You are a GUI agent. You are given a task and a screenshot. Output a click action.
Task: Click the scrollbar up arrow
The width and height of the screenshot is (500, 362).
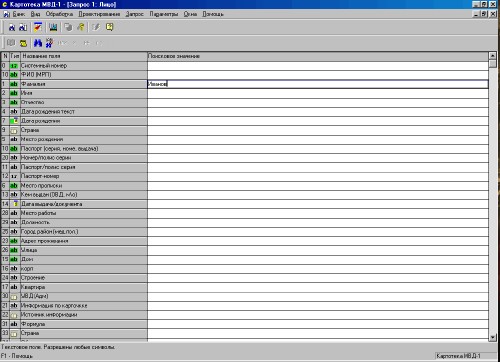(x=493, y=56)
